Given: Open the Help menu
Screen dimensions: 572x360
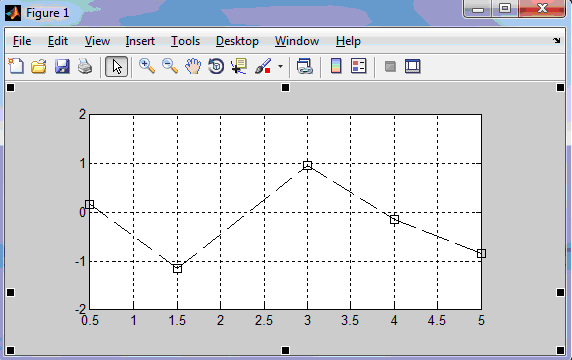Looking at the screenshot, I should (x=348, y=41).
